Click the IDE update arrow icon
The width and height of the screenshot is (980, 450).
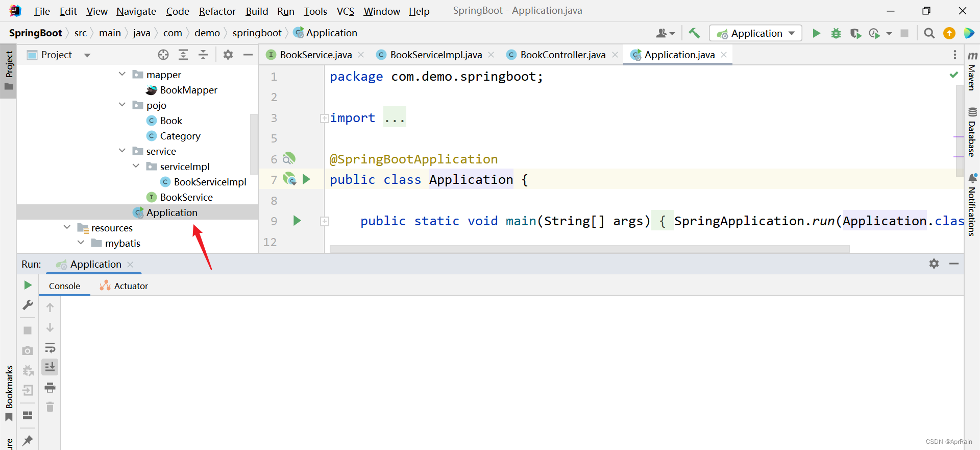[949, 33]
